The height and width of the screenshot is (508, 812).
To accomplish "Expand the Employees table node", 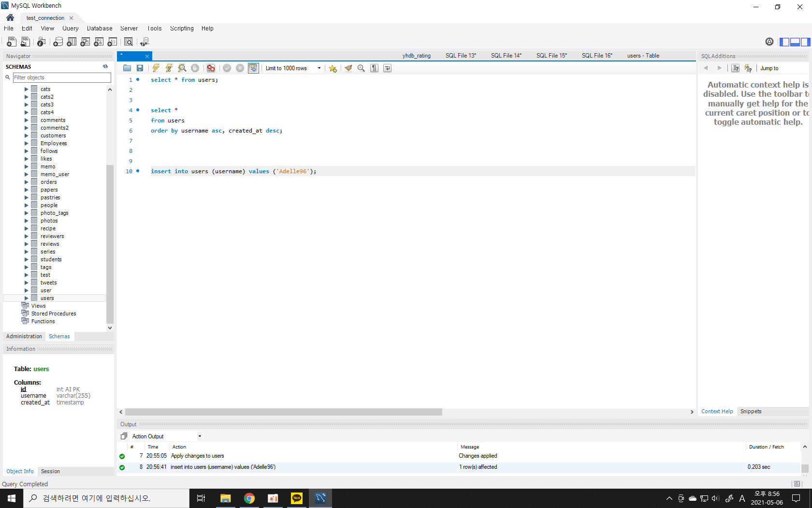I will coord(27,143).
